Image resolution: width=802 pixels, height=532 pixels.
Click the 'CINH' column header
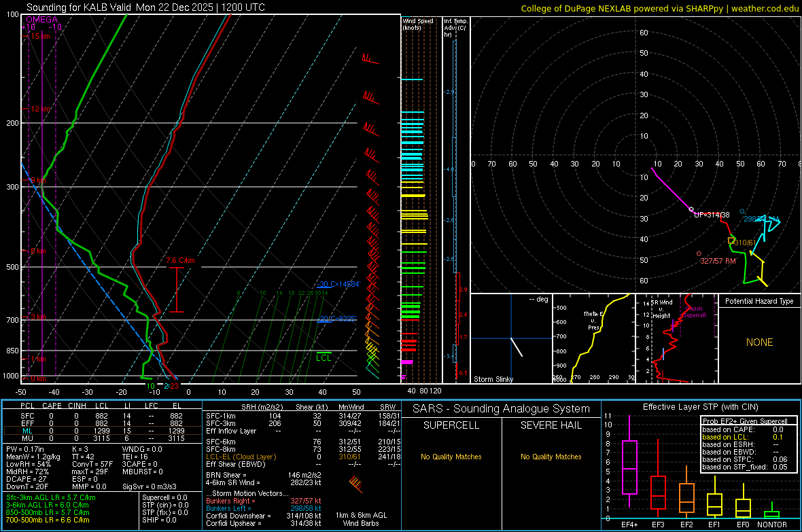(77, 406)
